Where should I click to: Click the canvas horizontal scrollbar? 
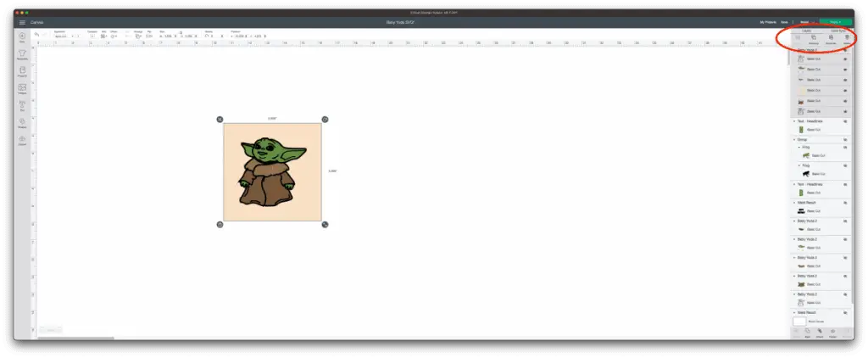pyautogui.click(x=75, y=338)
